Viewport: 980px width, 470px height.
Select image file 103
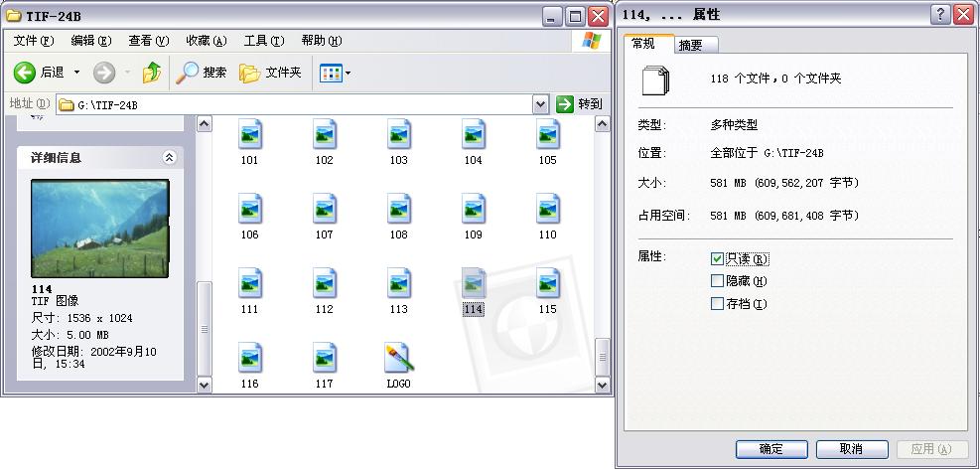point(398,141)
